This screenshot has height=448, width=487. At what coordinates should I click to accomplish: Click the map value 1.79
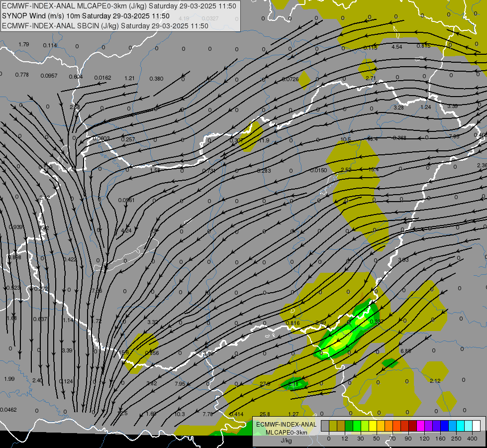(x=23, y=44)
